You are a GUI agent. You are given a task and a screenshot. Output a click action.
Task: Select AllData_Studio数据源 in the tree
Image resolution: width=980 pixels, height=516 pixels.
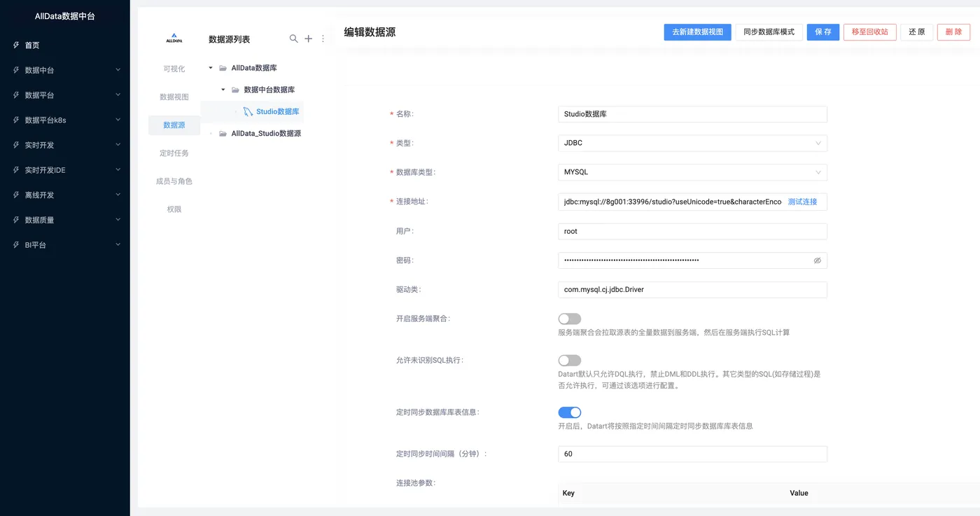click(266, 133)
